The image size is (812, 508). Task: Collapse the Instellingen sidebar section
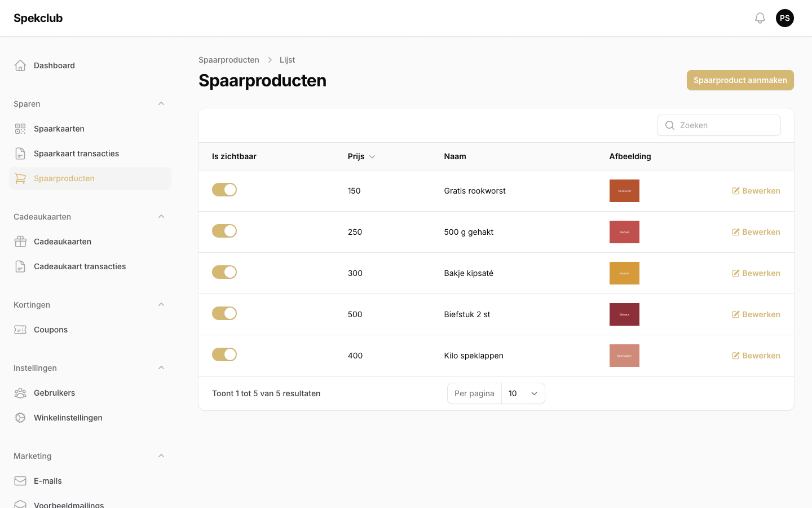(161, 368)
